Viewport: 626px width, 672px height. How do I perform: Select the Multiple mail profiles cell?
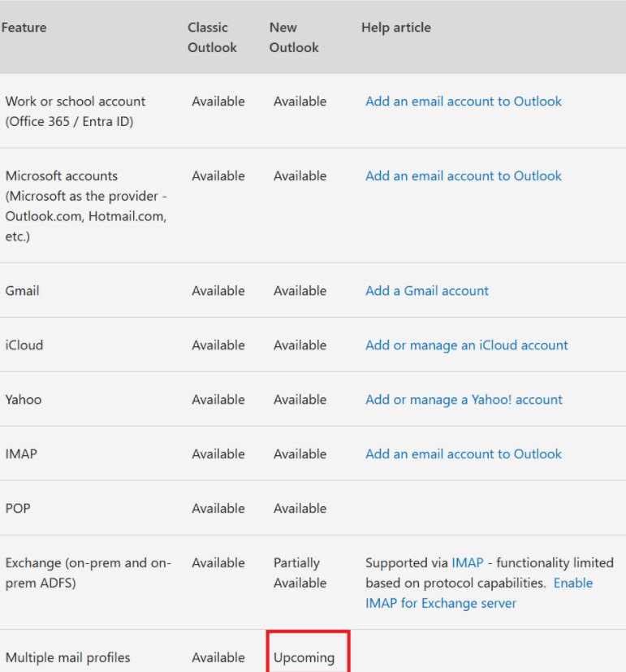pos(67,657)
